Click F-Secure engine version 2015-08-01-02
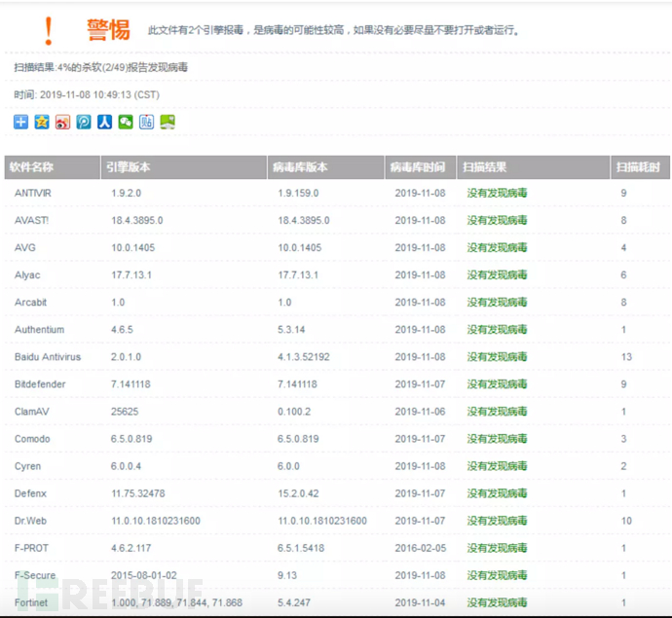The height and width of the screenshot is (618, 672). pyautogui.click(x=144, y=575)
